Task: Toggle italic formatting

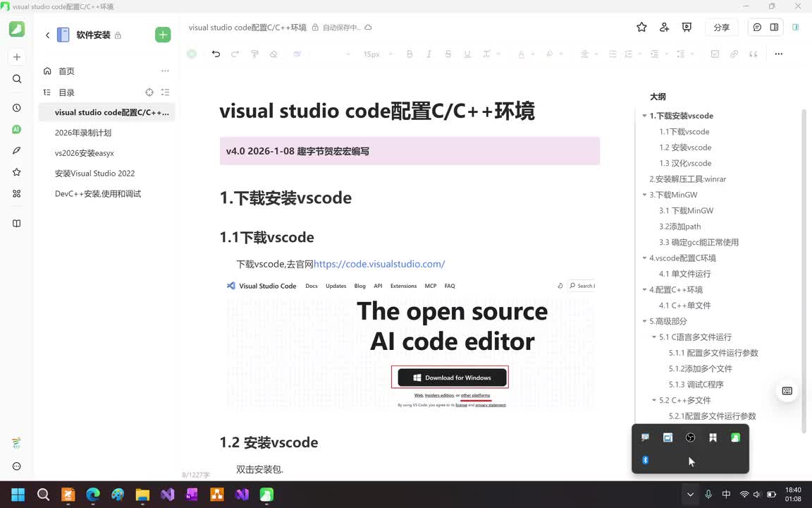Action: (429, 54)
